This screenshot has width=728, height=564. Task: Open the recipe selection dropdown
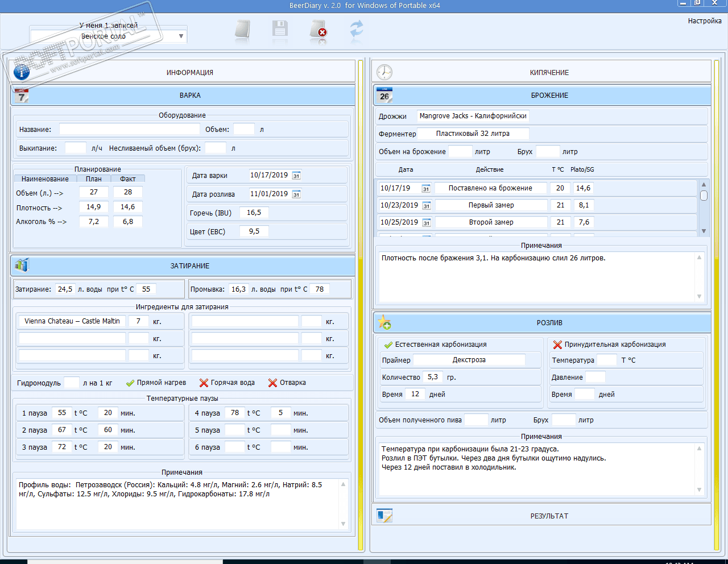(181, 36)
